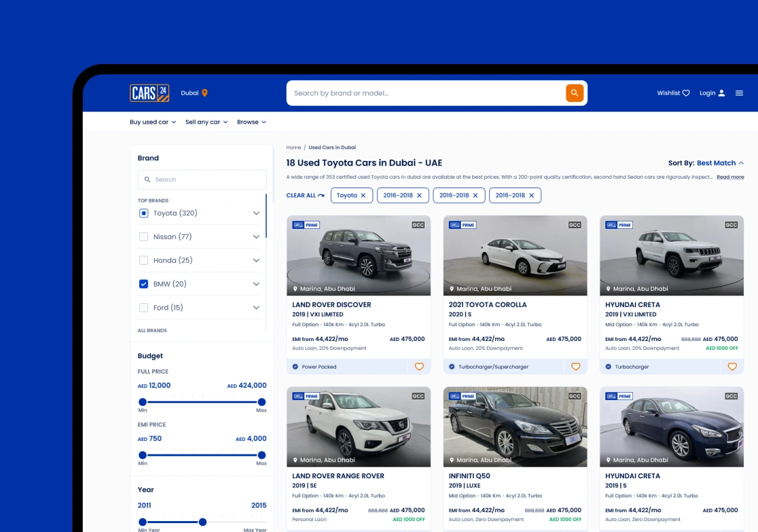This screenshot has height=532, width=758.
Task: Expand the Nissan models chevron
Action: tap(257, 237)
